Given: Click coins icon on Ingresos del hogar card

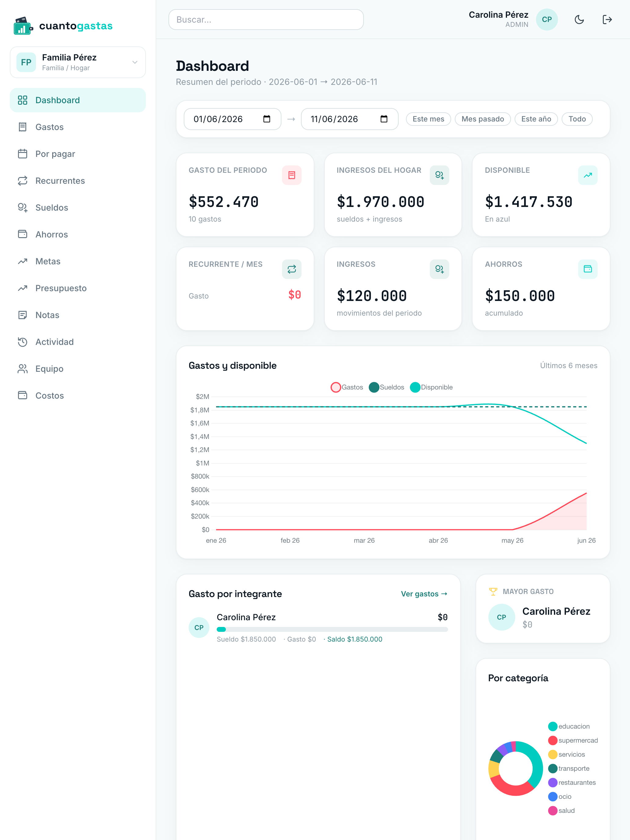Looking at the screenshot, I should [439, 175].
